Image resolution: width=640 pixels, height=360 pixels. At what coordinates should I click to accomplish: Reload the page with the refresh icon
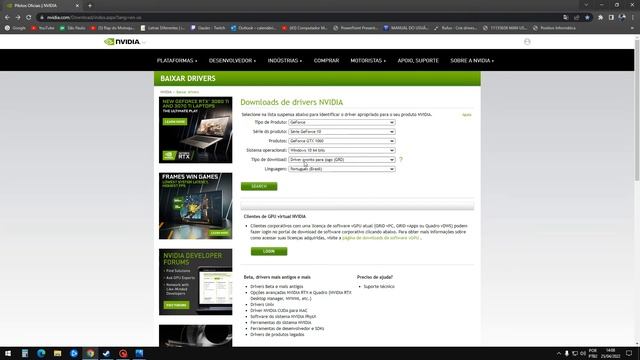pyautogui.click(x=29, y=18)
